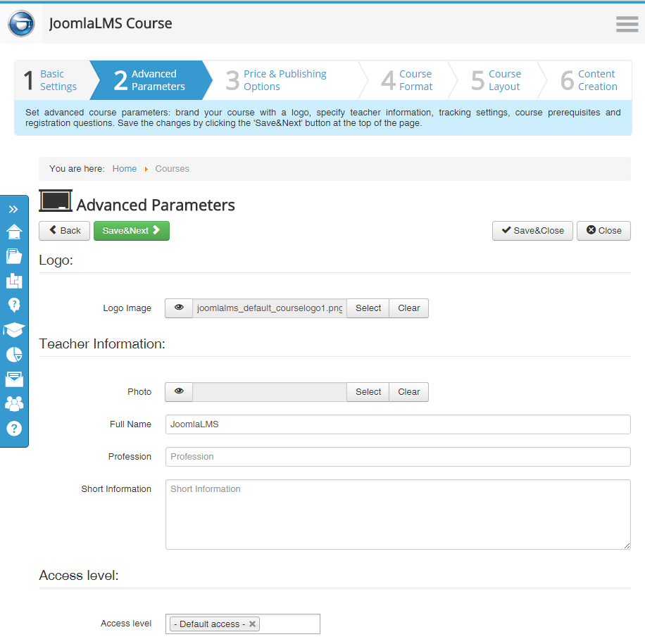The image size is (645, 644).
Task: Focus the Full Name input field
Action: (x=398, y=424)
